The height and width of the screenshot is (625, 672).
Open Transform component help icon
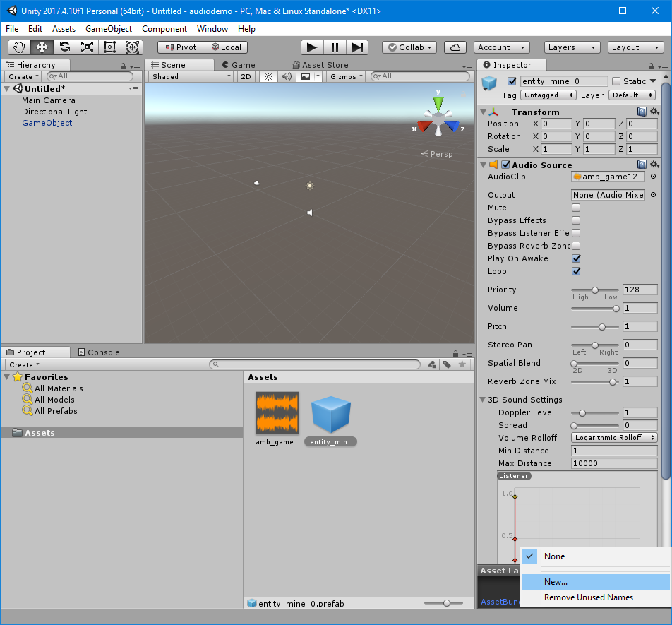pos(642,112)
